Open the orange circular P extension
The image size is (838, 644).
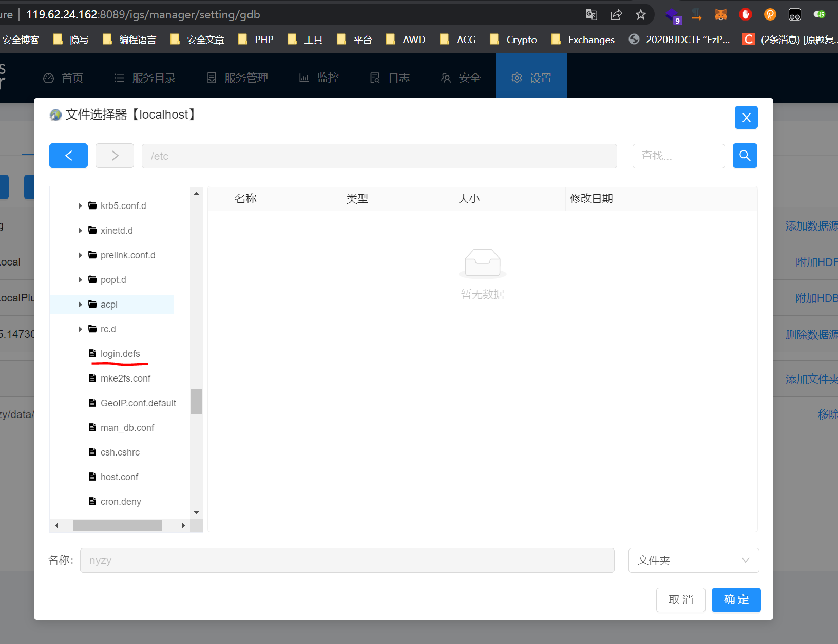click(x=770, y=14)
